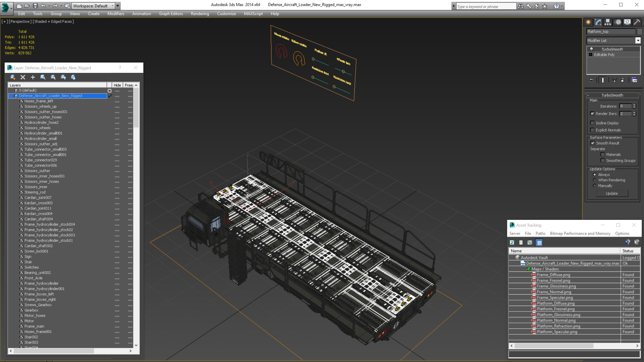The image size is (644, 362).
Task: Toggle Show End Result icon below modifier stack
Action: [x=603, y=80]
